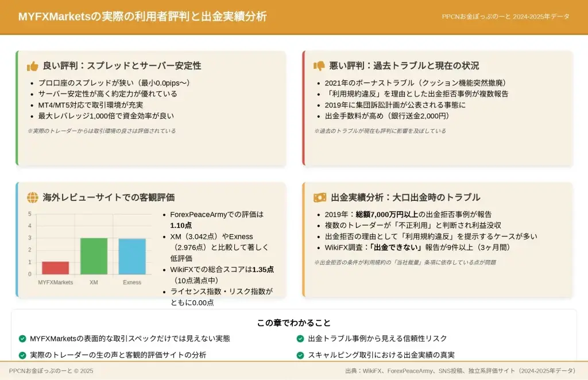Click the red MYFXMarkets bar in chart
The width and height of the screenshot is (588, 380).
pos(56,268)
